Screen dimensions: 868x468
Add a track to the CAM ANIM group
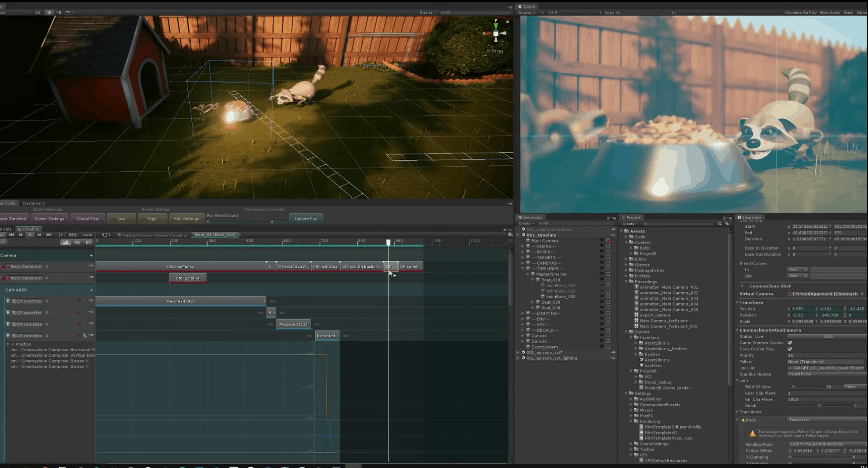(91, 290)
